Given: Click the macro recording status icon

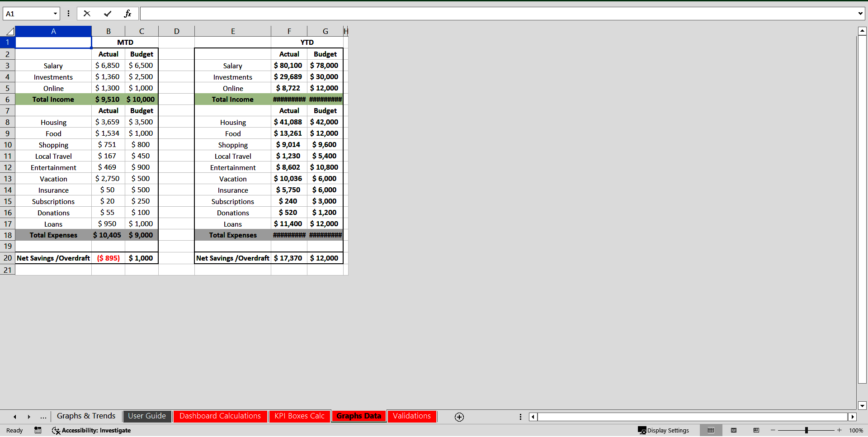Looking at the screenshot, I should (x=38, y=430).
